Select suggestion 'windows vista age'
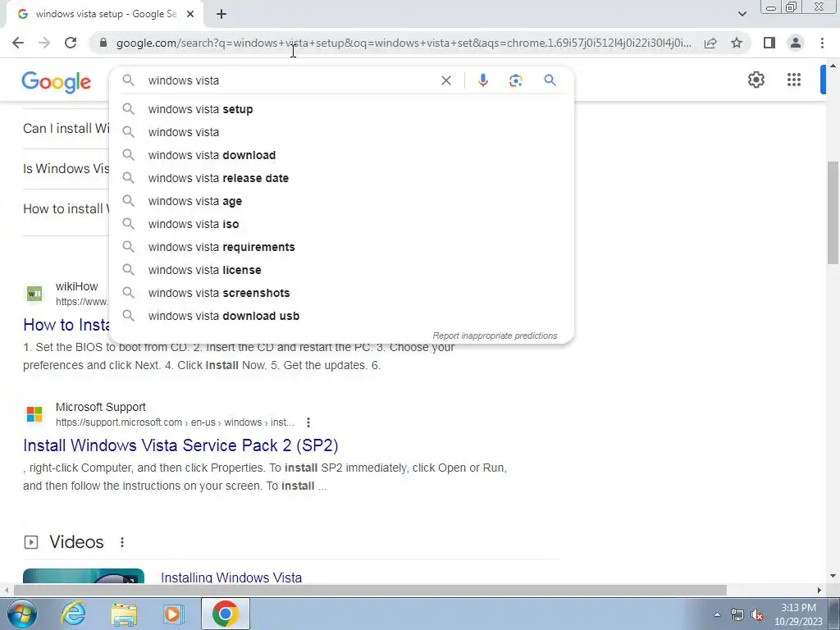This screenshot has height=630, width=840. click(x=341, y=202)
